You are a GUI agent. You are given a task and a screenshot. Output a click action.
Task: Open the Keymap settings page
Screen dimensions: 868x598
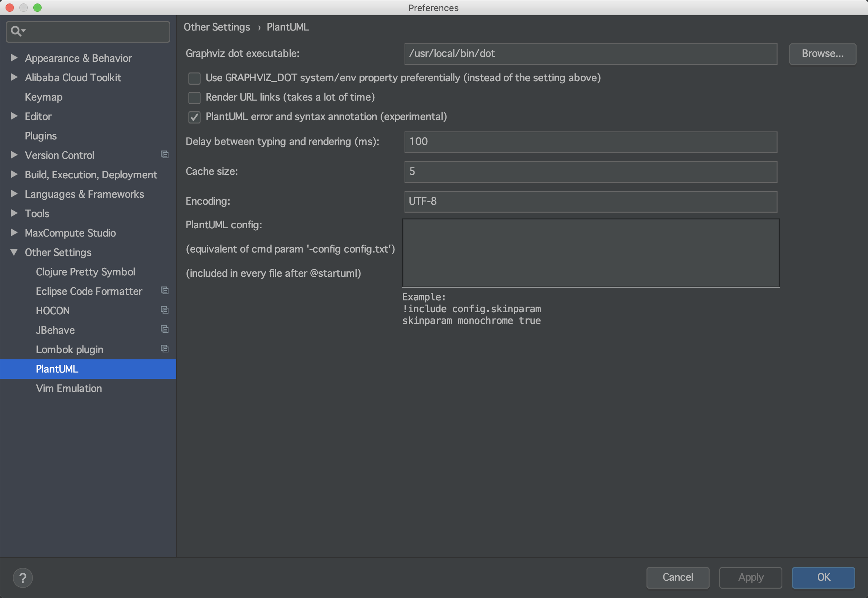(x=43, y=97)
